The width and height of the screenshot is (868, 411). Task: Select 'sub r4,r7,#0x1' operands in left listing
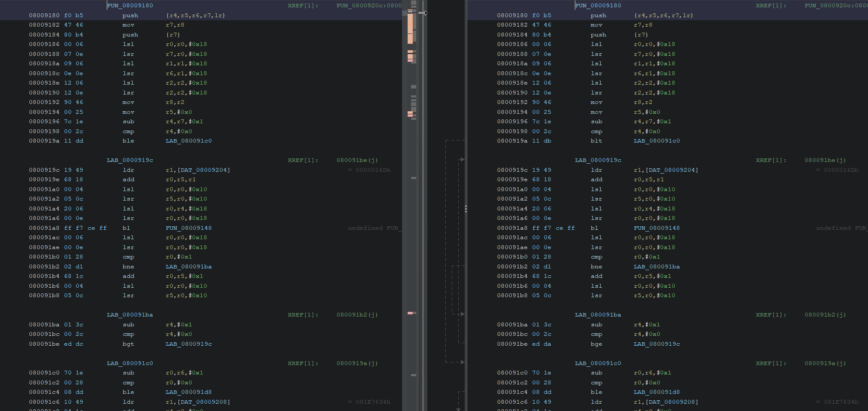(184, 122)
